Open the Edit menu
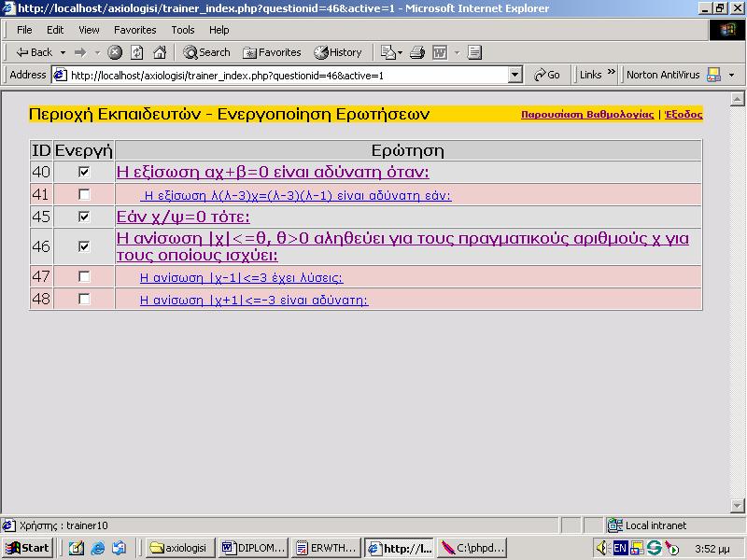This screenshot has width=747, height=560. [x=55, y=30]
